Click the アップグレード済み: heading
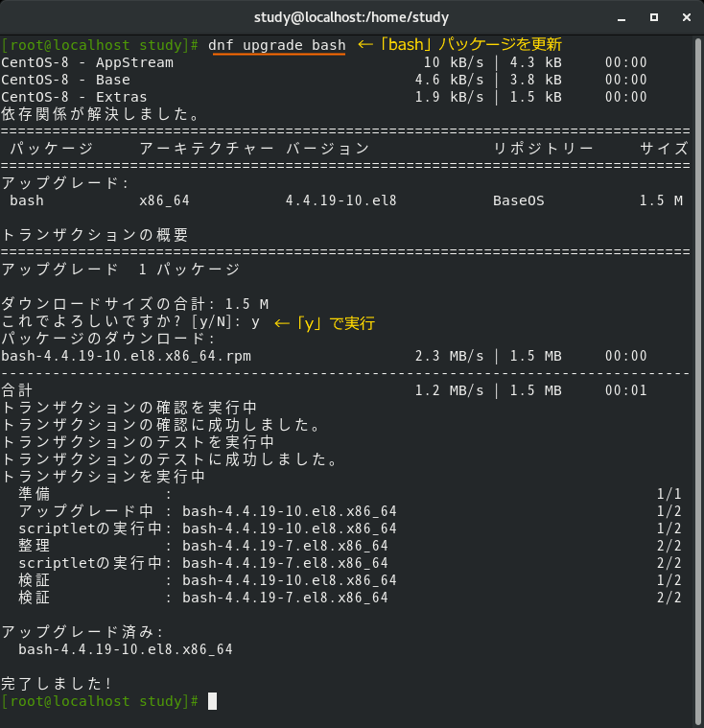704x728 pixels. [x=82, y=632]
